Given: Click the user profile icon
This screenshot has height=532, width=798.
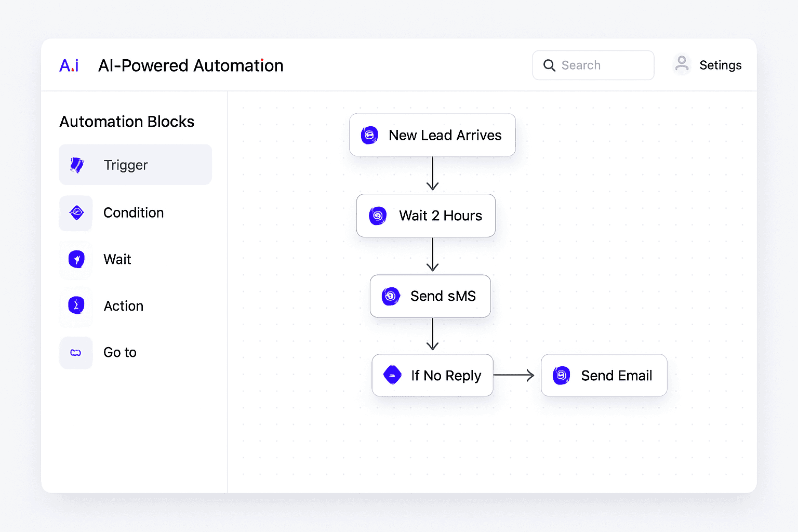Looking at the screenshot, I should pyautogui.click(x=682, y=64).
